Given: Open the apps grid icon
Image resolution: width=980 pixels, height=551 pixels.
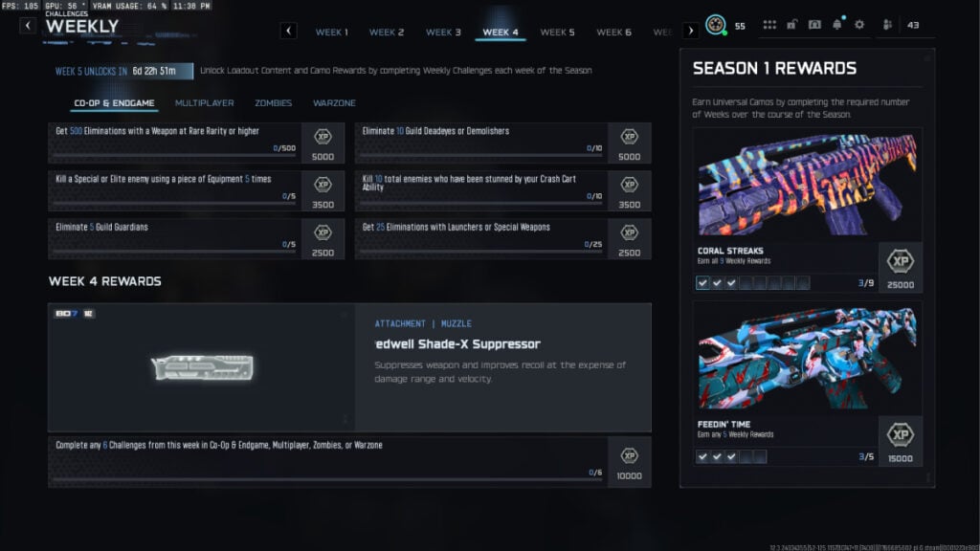Looking at the screenshot, I should (x=770, y=26).
